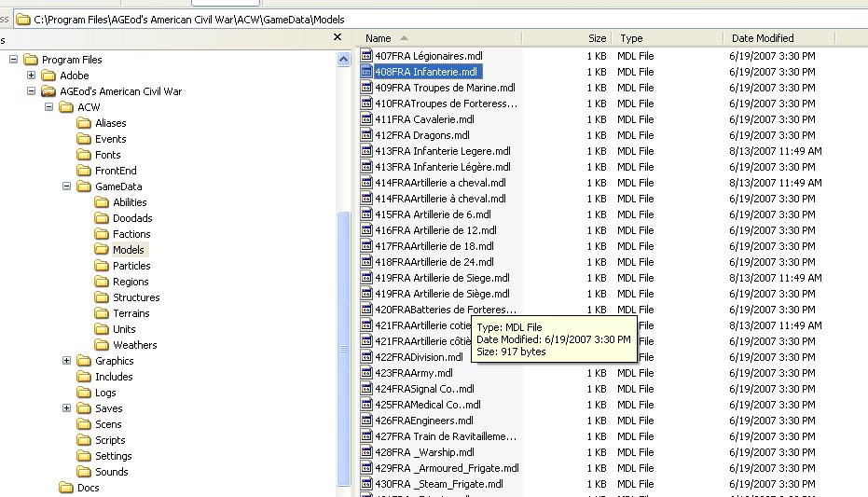This screenshot has height=497, width=868.
Task: Click the 428FRA _Warship.mdl file icon
Action: pos(366,452)
